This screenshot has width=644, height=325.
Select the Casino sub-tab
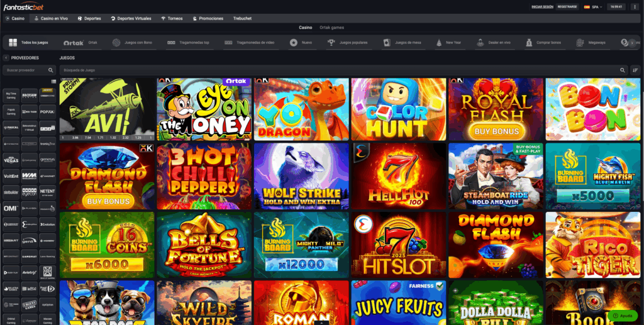tap(305, 28)
